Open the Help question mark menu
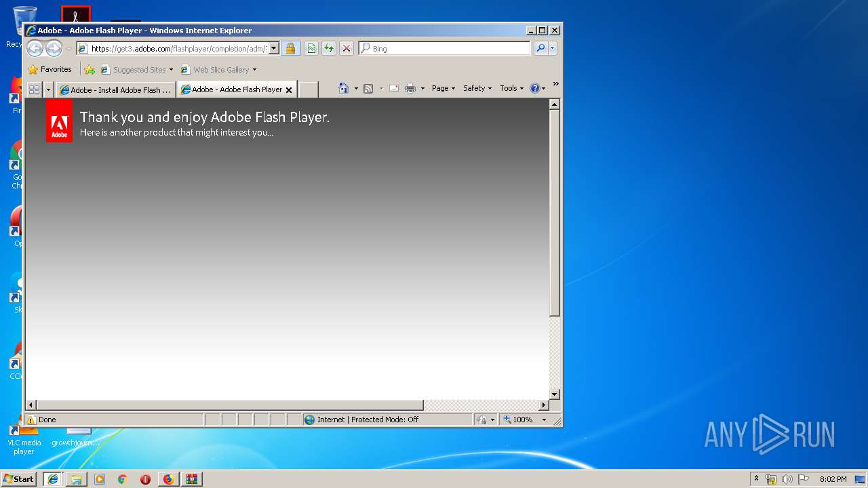This screenshot has height=488, width=868. tap(538, 88)
